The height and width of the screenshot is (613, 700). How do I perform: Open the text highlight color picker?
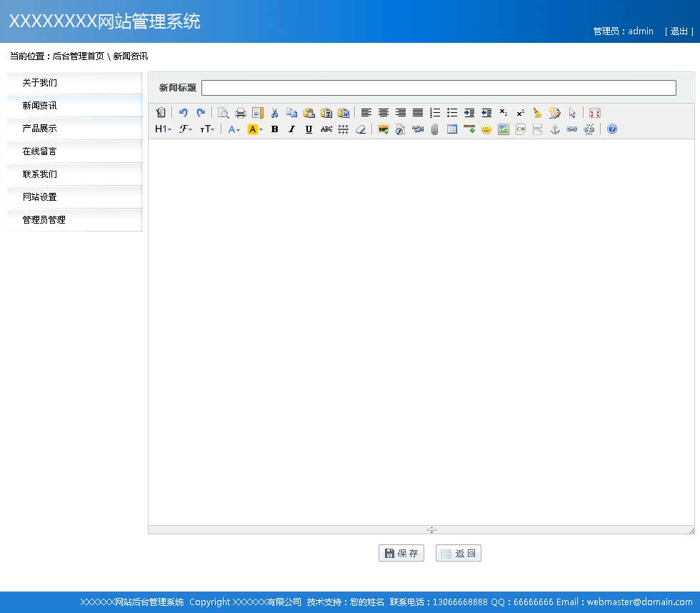coord(255,129)
